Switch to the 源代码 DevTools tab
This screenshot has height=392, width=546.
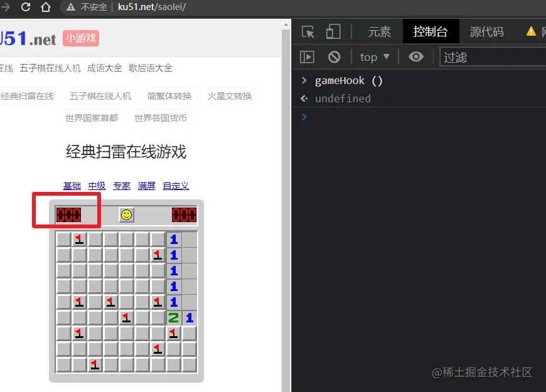click(x=487, y=32)
